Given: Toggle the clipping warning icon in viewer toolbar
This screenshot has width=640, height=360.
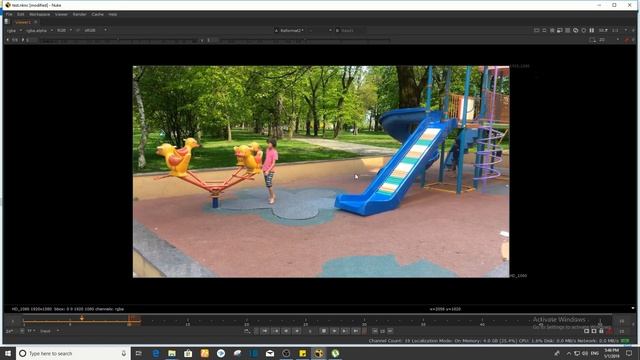Looking at the screenshot, I should (537, 30).
